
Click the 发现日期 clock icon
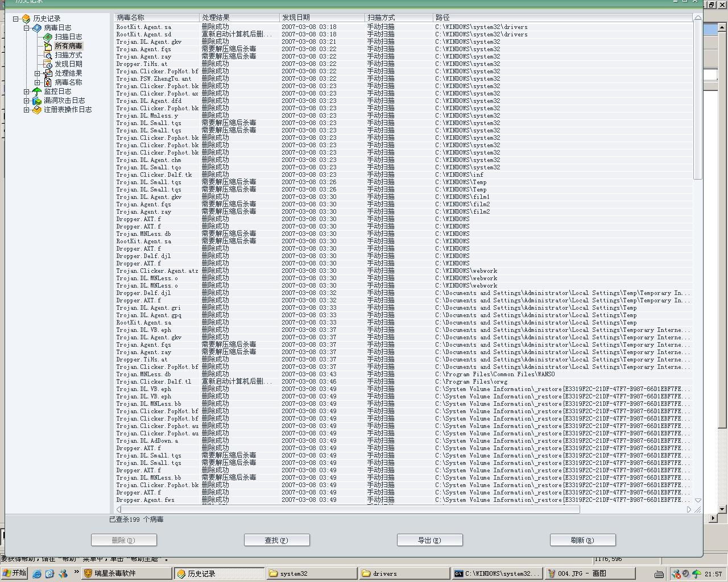point(48,64)
